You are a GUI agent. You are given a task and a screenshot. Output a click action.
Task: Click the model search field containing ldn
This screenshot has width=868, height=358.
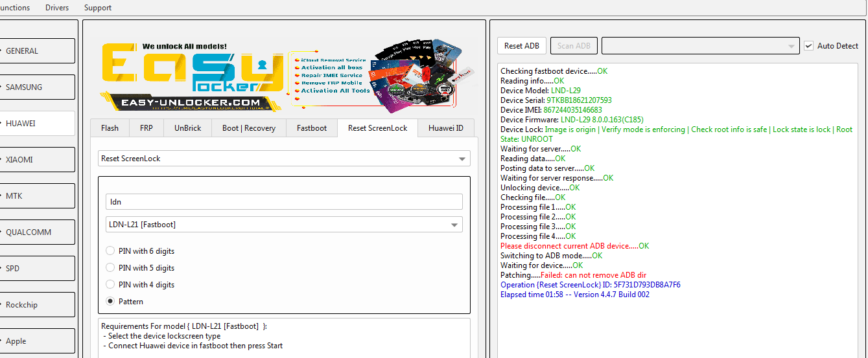pos(284,202)
